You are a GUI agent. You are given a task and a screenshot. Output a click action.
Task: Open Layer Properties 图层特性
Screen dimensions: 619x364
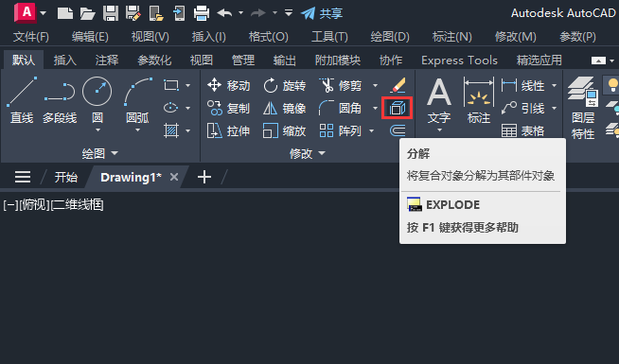click(583, 108)
